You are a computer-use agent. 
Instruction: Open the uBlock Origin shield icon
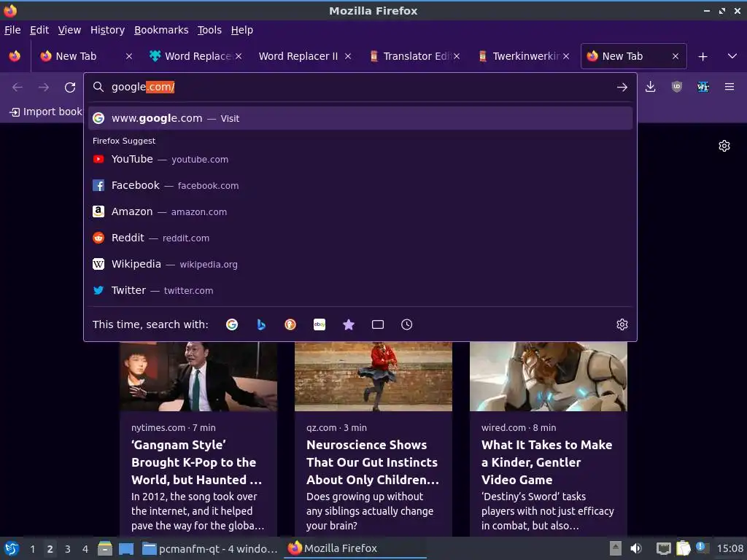tap(676, 87)
